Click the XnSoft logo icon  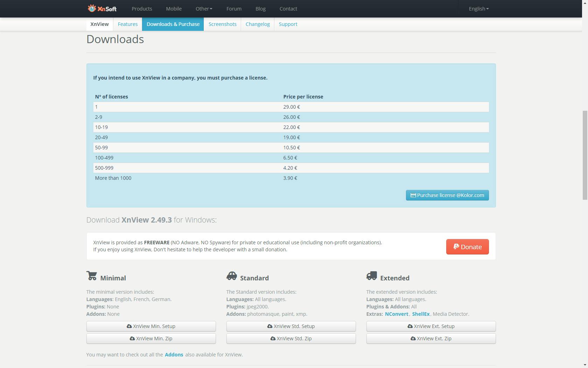coord(102,8)
